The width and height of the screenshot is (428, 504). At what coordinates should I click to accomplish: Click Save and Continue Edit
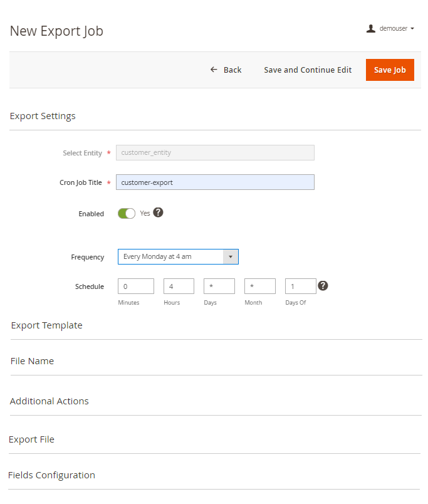(x=308, y=70)
